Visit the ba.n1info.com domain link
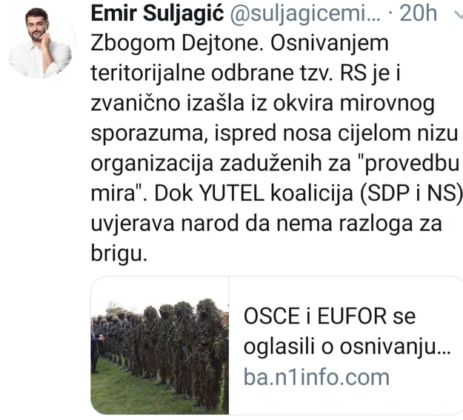The image size is (463, 420). [x=316, y=377]
